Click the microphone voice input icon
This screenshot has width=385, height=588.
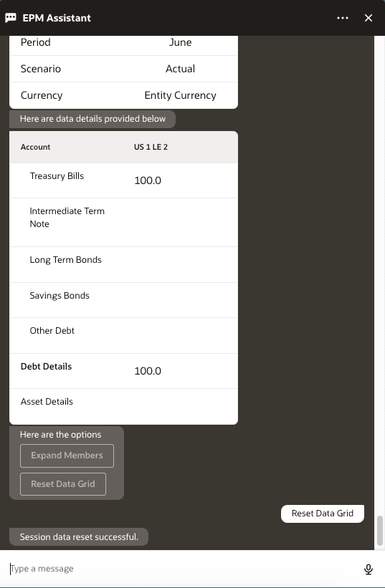click(x=368, y=569)
